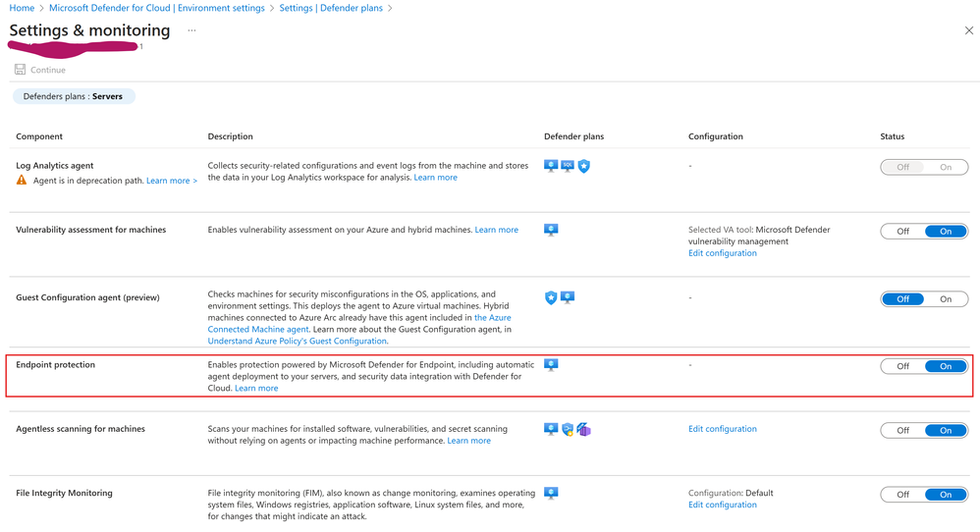
Task: Click the Configuration column header
Action: tap(716, 136)
